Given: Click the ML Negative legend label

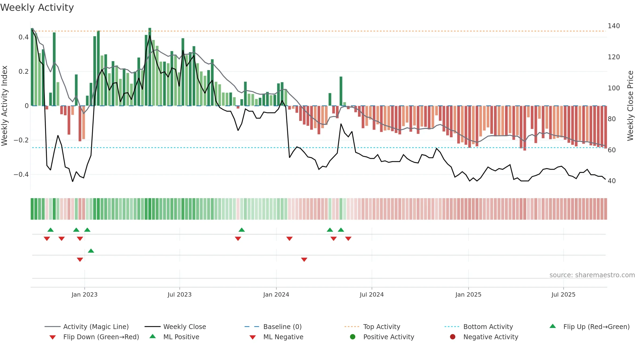Looking at the screenshot, I should point(283,337).
